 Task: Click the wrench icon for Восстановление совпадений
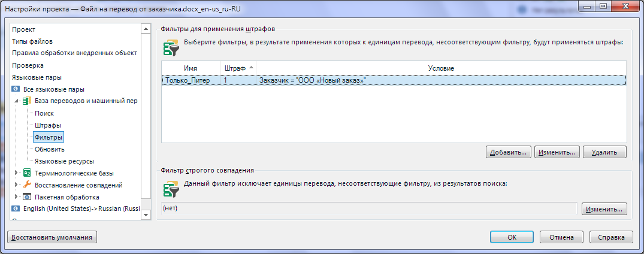[26, 185]
